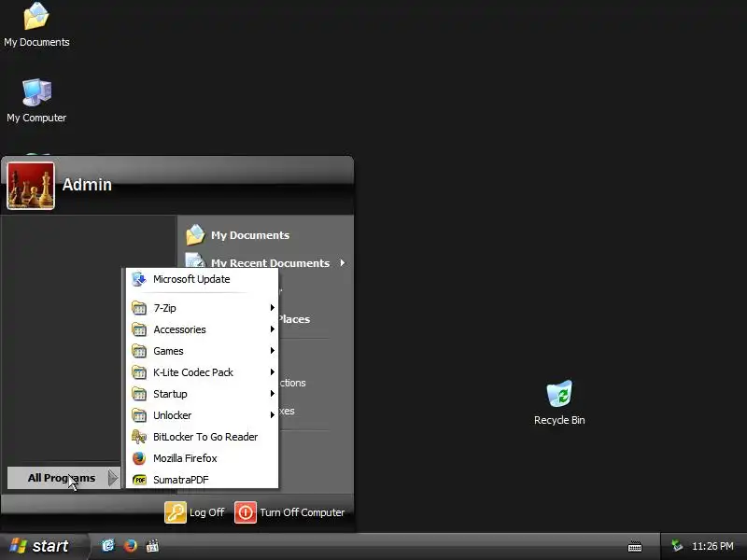Click the Log Off key icon
This screenshot has height=560, width=747.
point(176,512)
